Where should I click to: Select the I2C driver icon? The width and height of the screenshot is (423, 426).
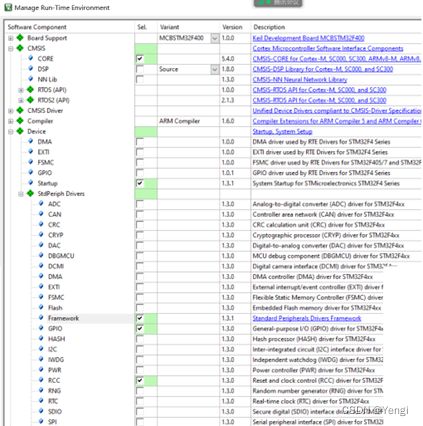tap(41, 349)
